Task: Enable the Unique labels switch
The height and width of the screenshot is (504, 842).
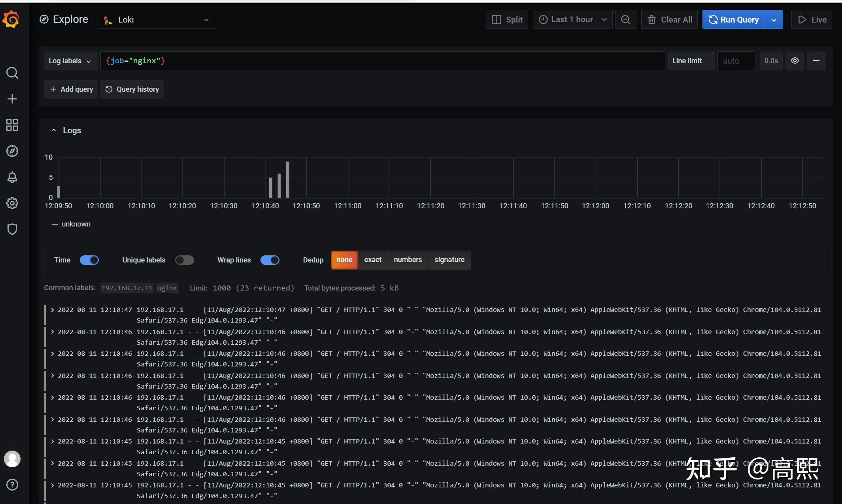Action: pos(185,260)
